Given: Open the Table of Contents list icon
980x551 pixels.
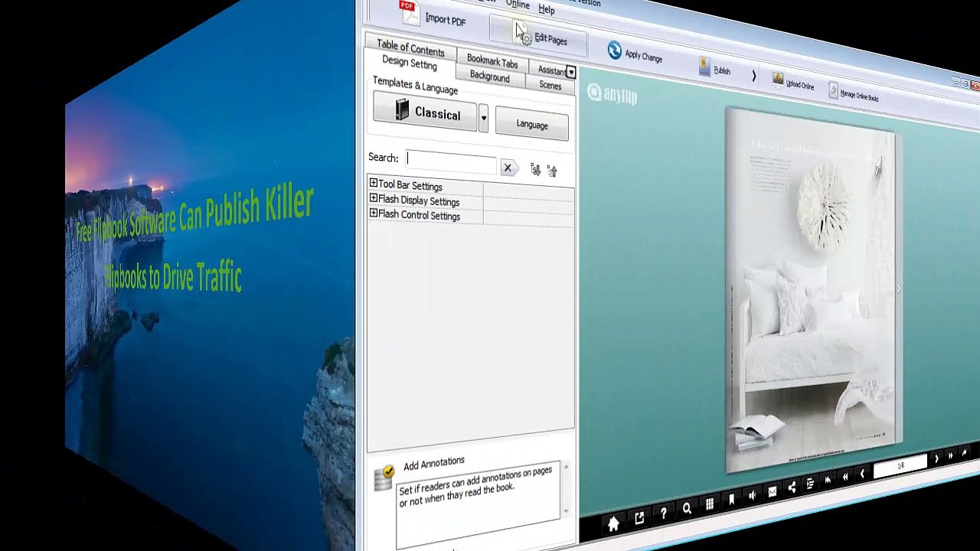Looking at the screenshot, I should click(810, 484).
